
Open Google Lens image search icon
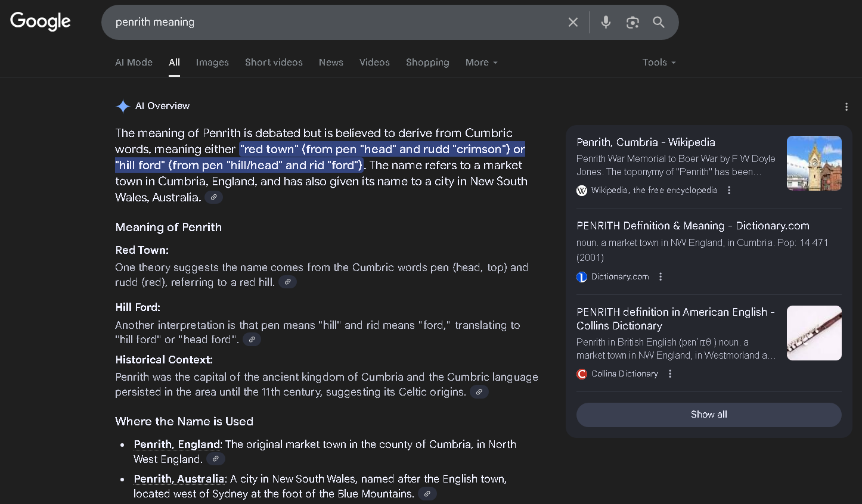(x=632, y=23)
